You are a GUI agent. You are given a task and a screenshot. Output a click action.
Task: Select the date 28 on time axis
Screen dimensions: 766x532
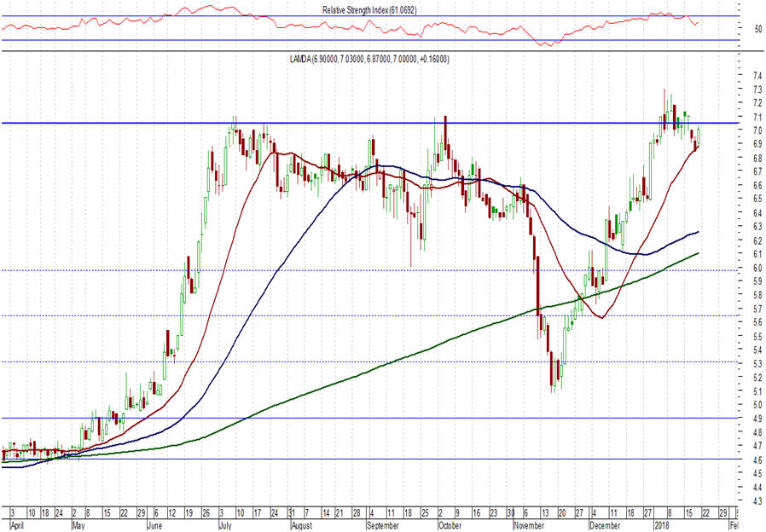pos(357,513)
